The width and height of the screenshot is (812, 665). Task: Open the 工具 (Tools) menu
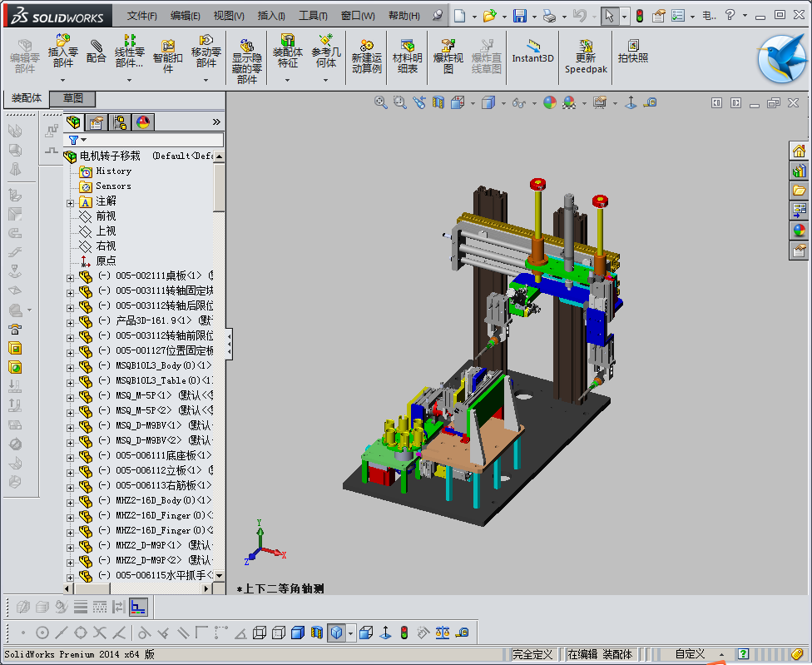point(312,16)
